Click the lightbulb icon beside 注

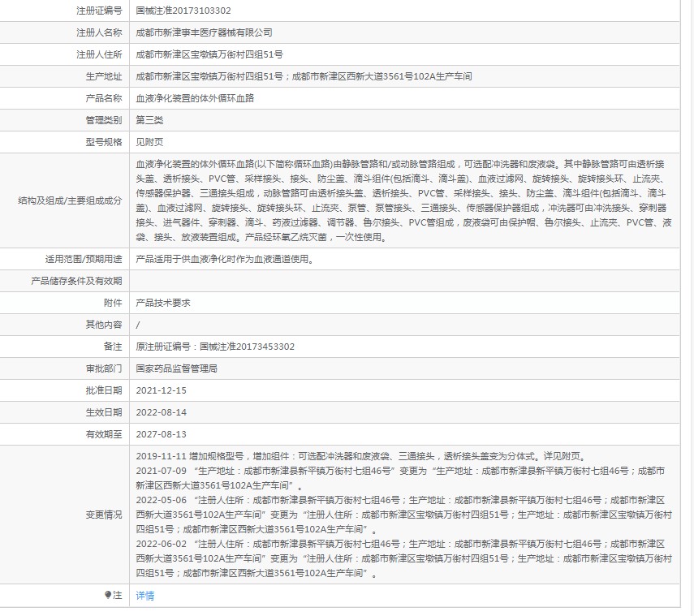pos(108,595)
